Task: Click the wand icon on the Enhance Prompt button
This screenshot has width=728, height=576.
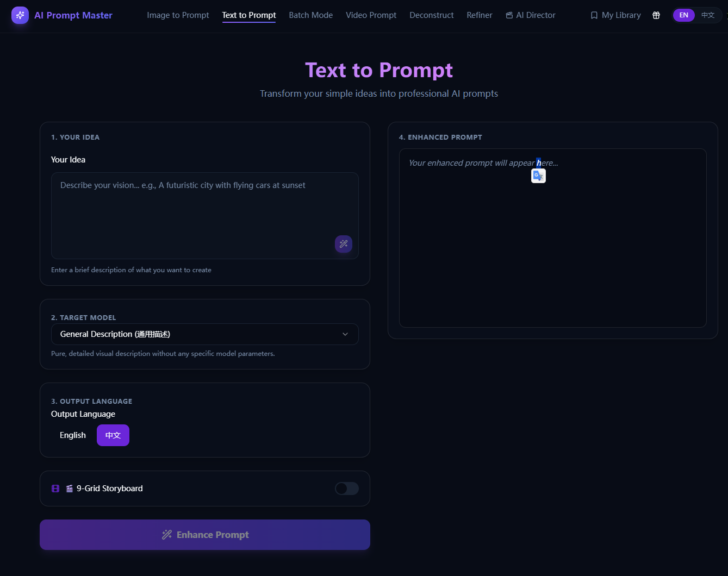Action: tap(166, 534)
